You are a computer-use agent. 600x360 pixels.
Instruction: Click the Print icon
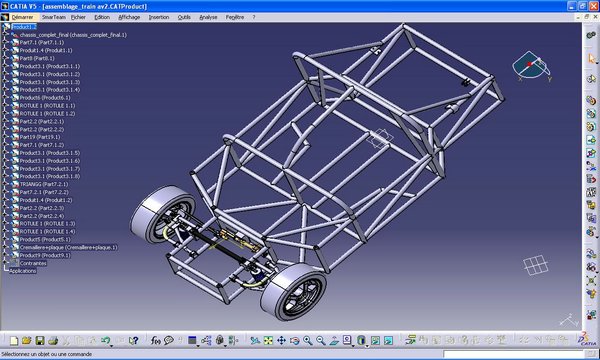(x=53, y=340)
